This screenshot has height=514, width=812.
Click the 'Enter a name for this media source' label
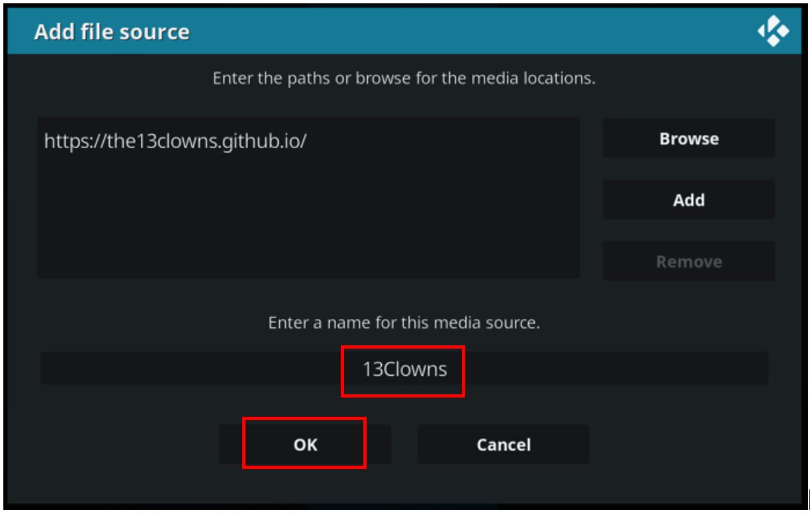pos(404,323)
